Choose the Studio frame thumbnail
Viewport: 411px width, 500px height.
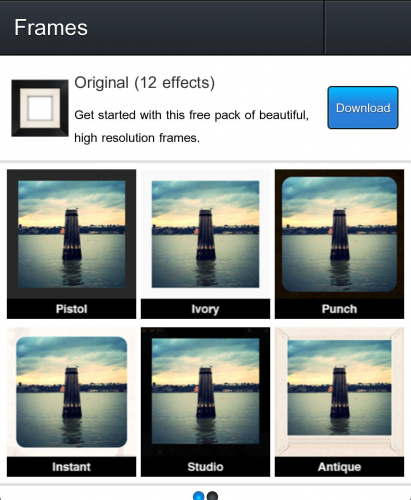tap(205, 392)
